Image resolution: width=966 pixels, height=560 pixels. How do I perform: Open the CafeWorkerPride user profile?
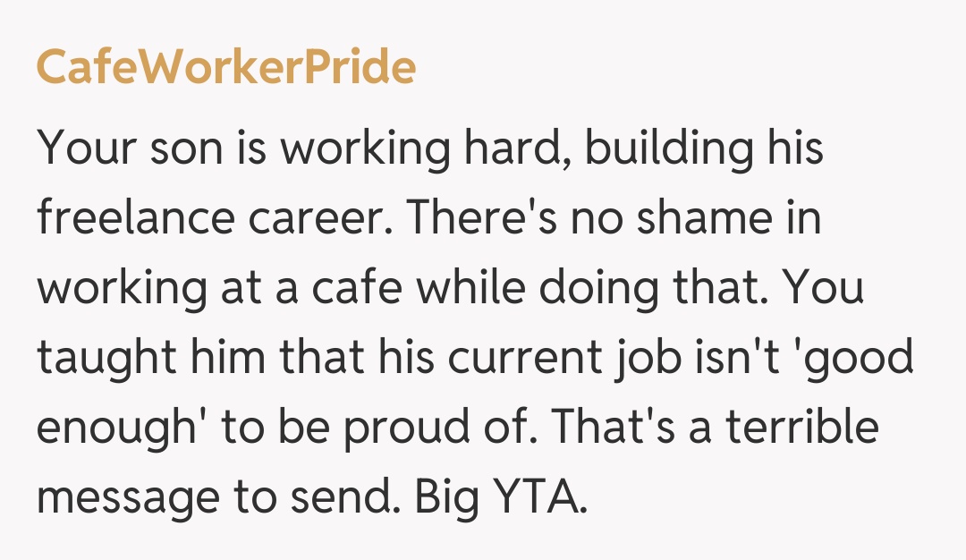pyautogui.click(x=225, y=67)
